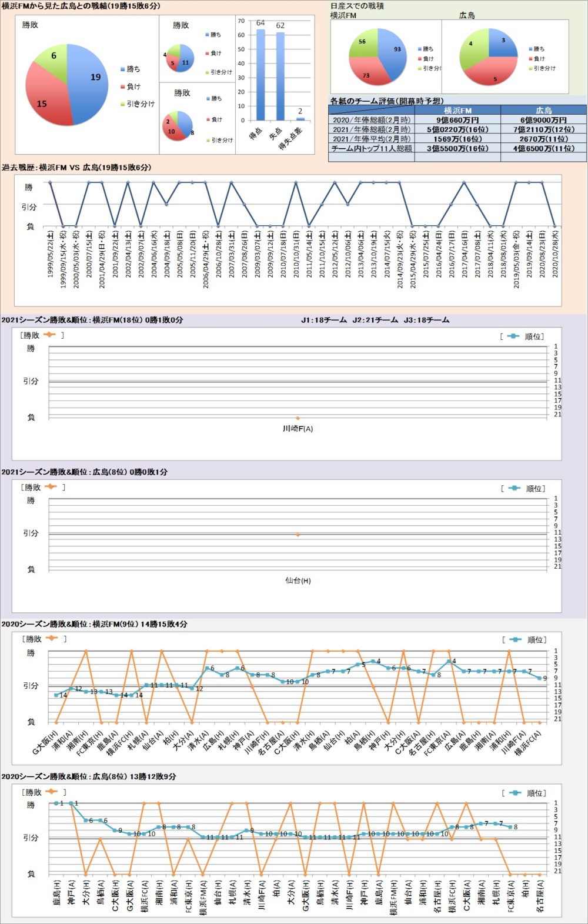Click the blue 勝ち legend swatch beside large pie
Viewport: 588px width, 924px height.
122,69
